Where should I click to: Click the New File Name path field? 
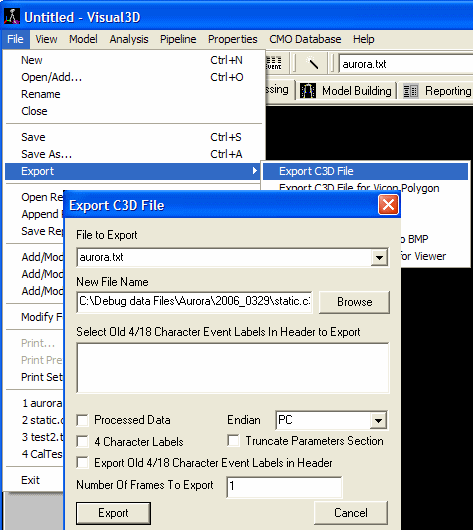(x=194, y=302)
